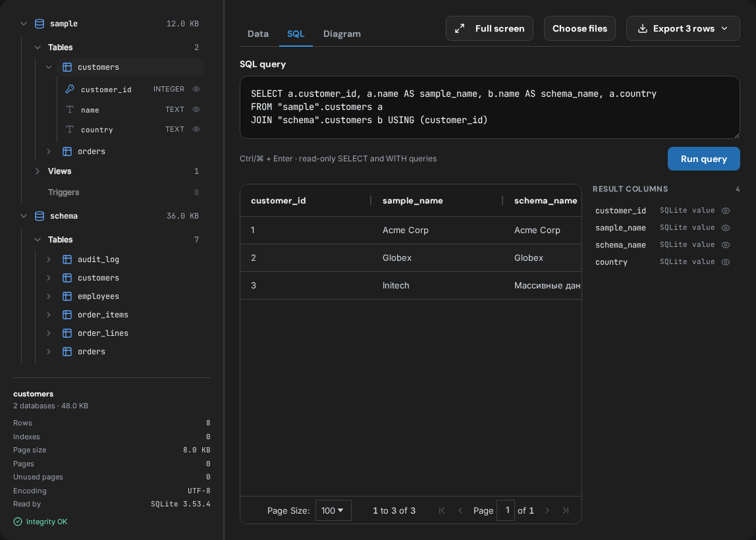Collapse the schema Tables group
This screenshot has height=540, width=756.
(38, 240)
